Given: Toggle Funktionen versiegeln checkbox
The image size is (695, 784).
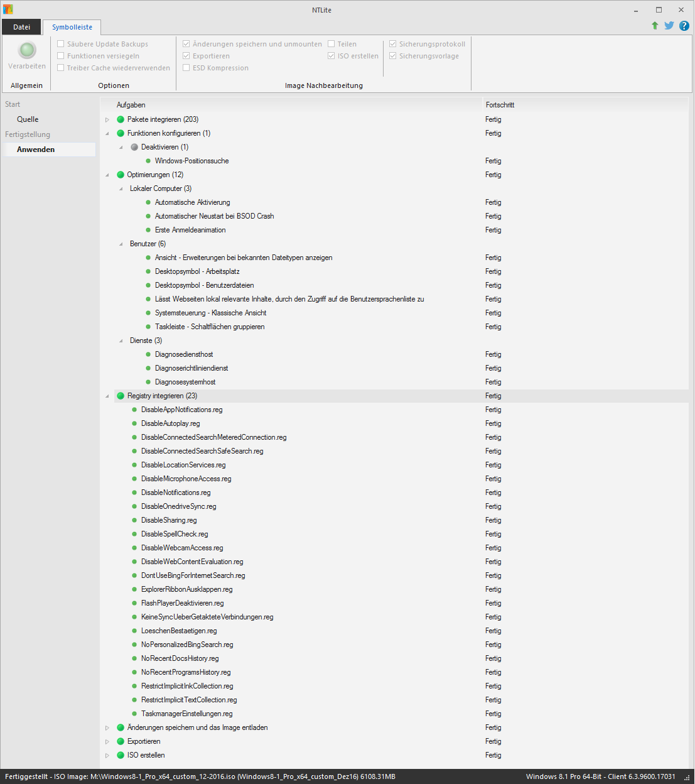Looking at the screenshot, I should pos(61,56).
